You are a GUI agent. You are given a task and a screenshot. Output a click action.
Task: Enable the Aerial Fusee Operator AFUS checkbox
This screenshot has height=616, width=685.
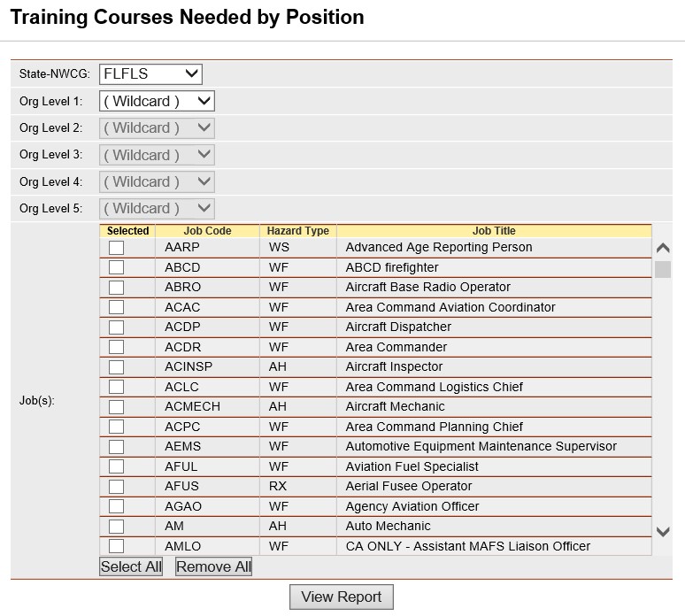coord(116,486)
